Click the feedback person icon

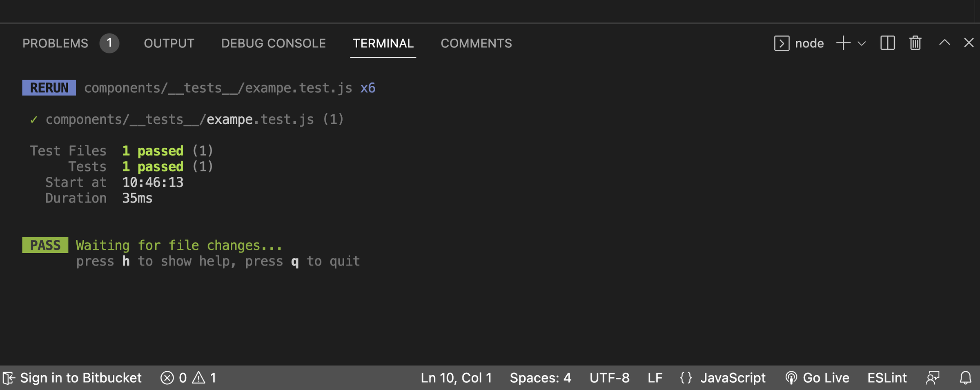point(933,378)
